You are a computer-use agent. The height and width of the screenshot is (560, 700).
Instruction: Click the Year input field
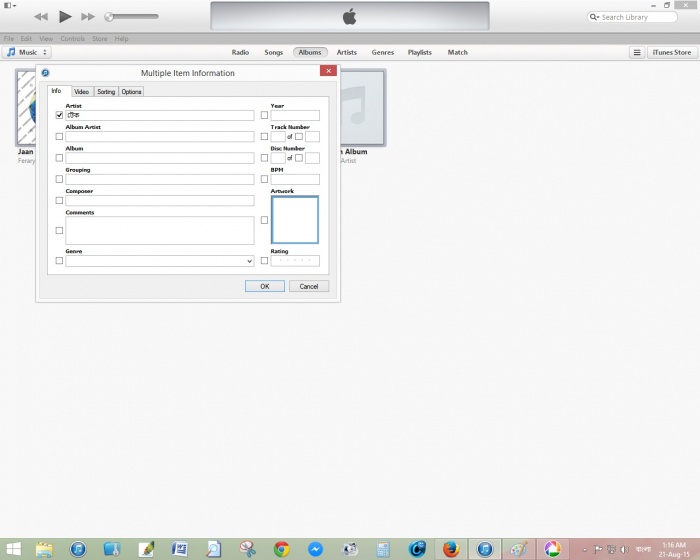(295, 115)
